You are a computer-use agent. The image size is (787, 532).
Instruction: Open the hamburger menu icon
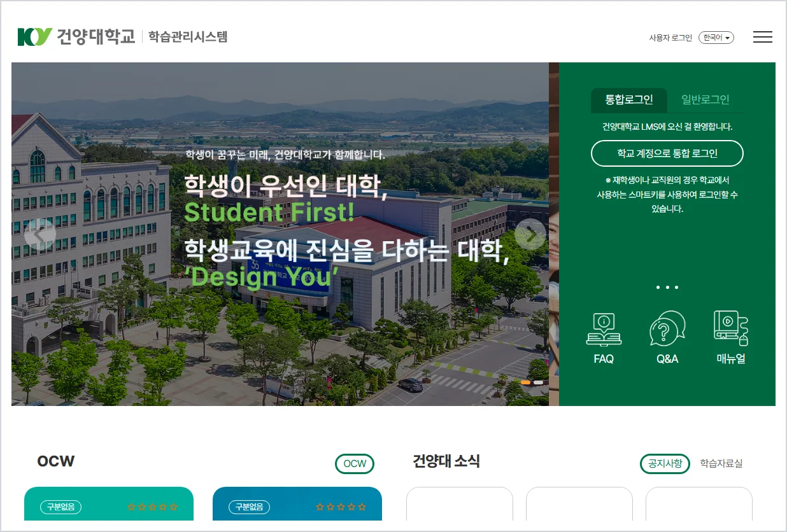coord(763,37)
